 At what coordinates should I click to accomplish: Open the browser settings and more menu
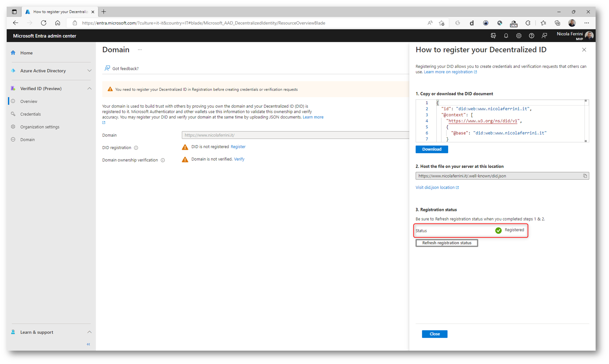(586, 23)
